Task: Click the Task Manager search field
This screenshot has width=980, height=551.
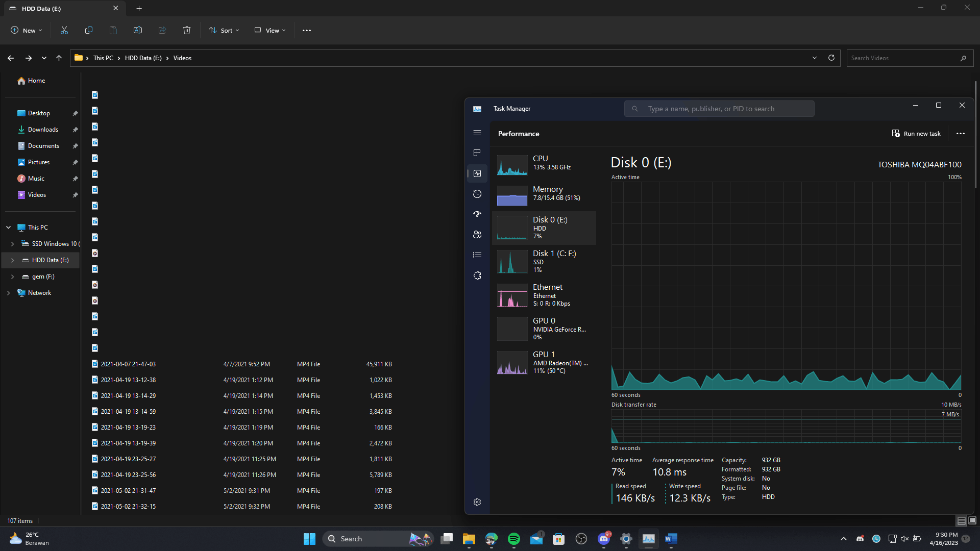Action: 720,109
